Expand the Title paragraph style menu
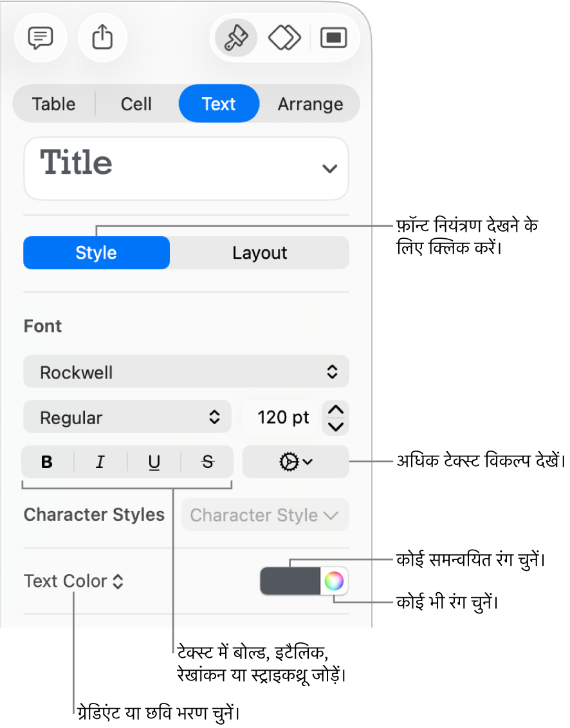Screen dimensions: 570x728 pos(186,167)
